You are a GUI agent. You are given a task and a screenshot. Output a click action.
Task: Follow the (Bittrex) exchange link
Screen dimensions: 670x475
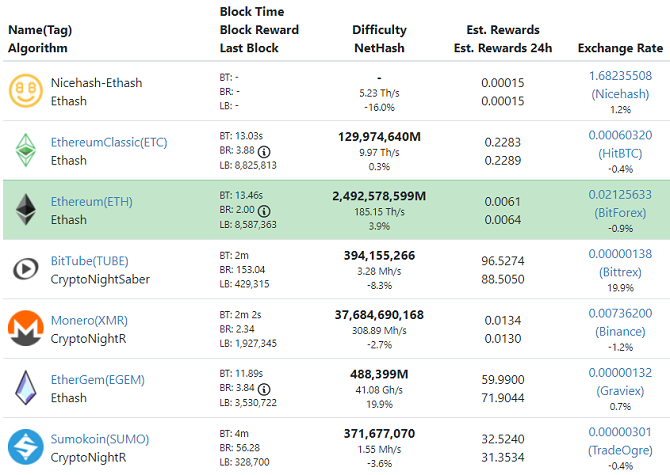point(620,272)
